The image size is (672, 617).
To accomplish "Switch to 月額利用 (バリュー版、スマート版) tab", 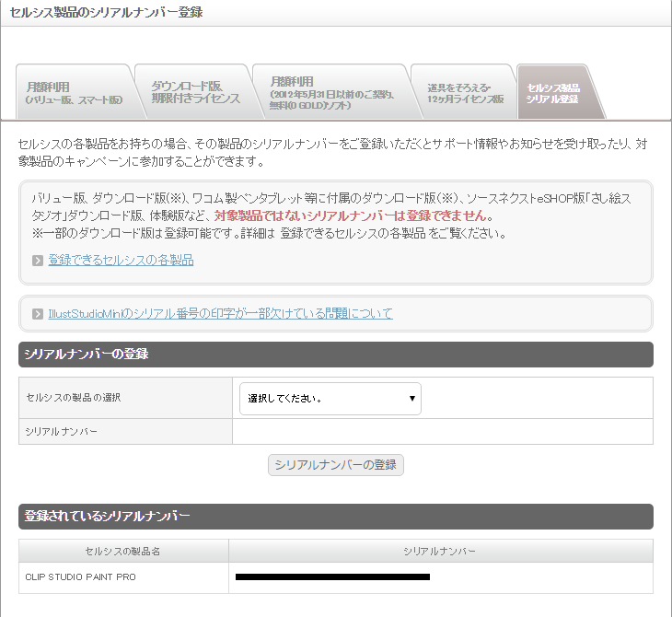I will 73,92.
